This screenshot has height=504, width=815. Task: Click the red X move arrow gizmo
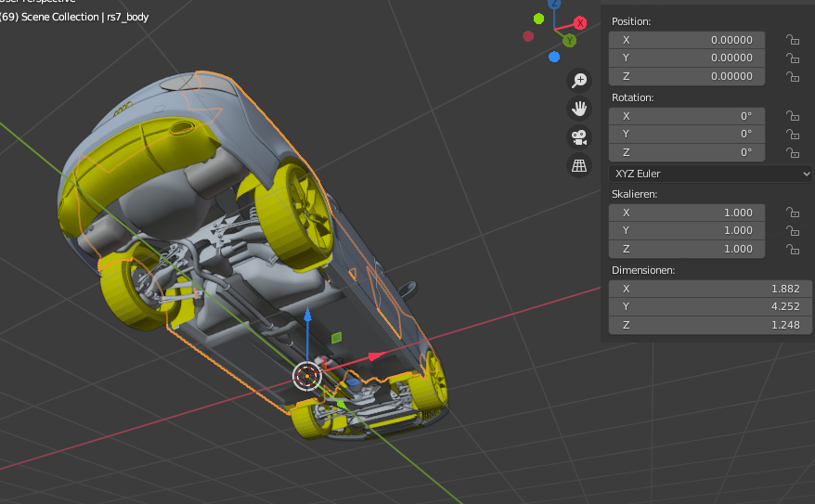click(x=376, y=356)
